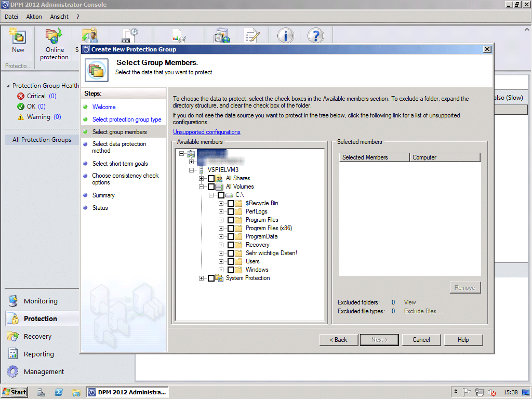Open the Aktion menu

click(34, 17)
